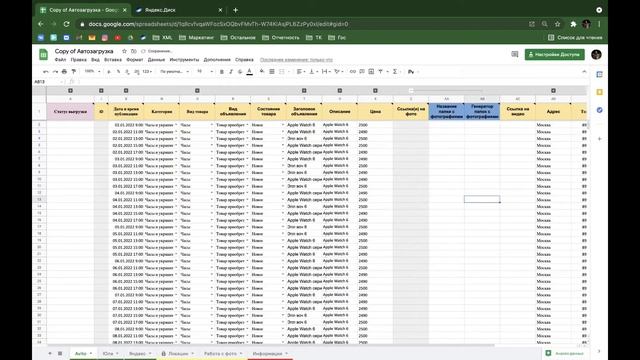Open the Правка menu

78,60
